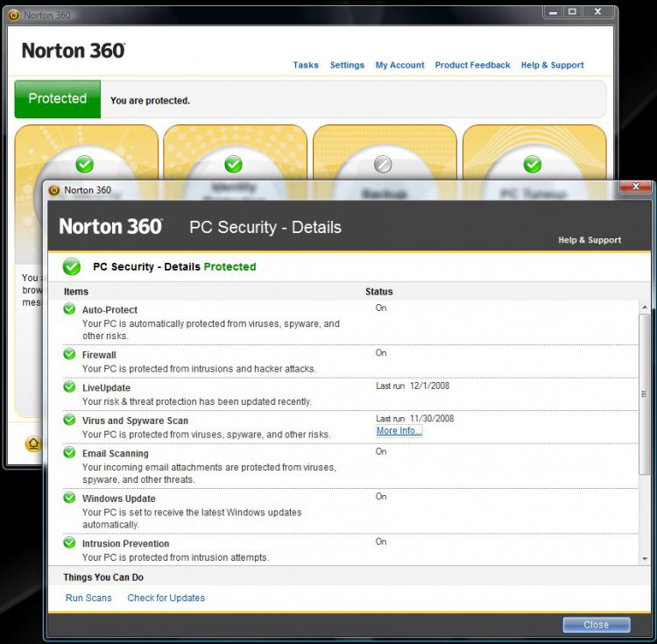Click the Status column header

coord(378,292)
